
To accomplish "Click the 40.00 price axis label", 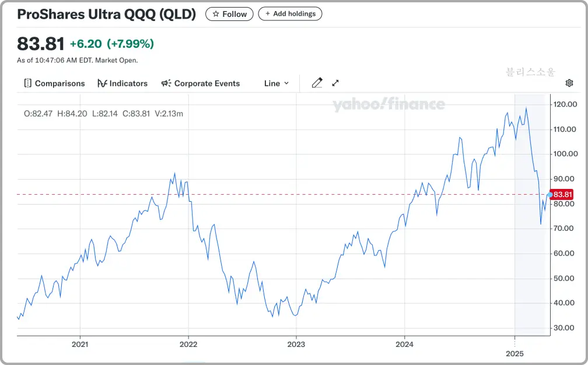I will click(564, 303).
